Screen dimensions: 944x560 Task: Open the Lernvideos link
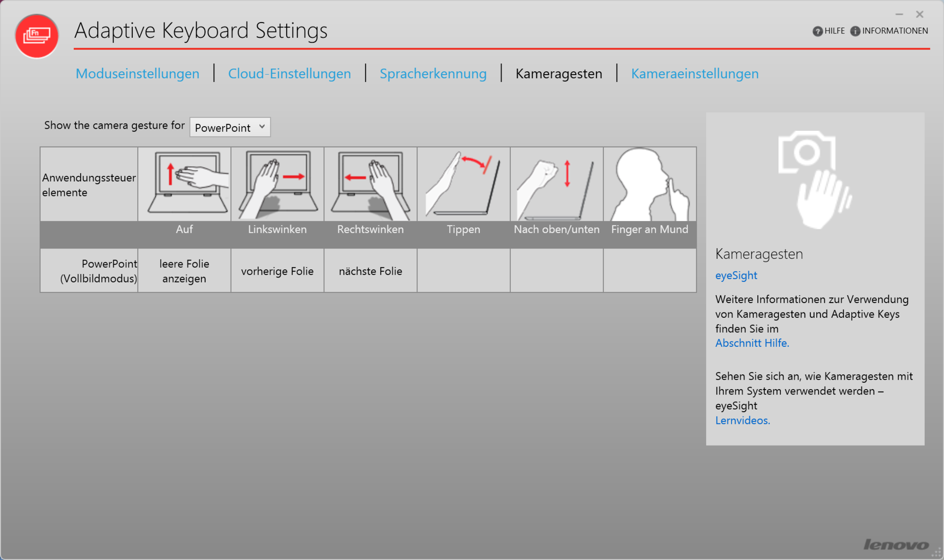pyautogui.click(x=742, y=420)
